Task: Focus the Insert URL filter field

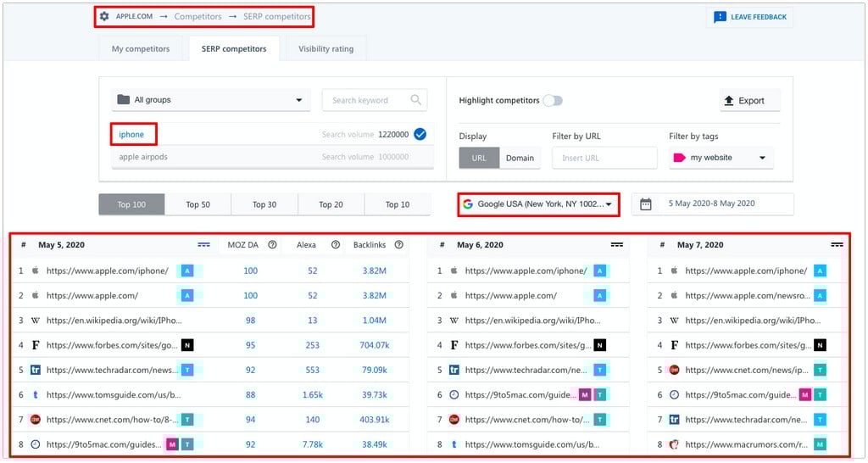Action: click(604, 158)
